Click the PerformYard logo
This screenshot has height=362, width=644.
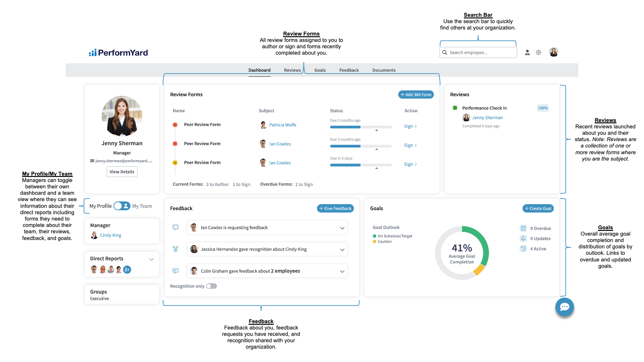(x=118, y=53)
